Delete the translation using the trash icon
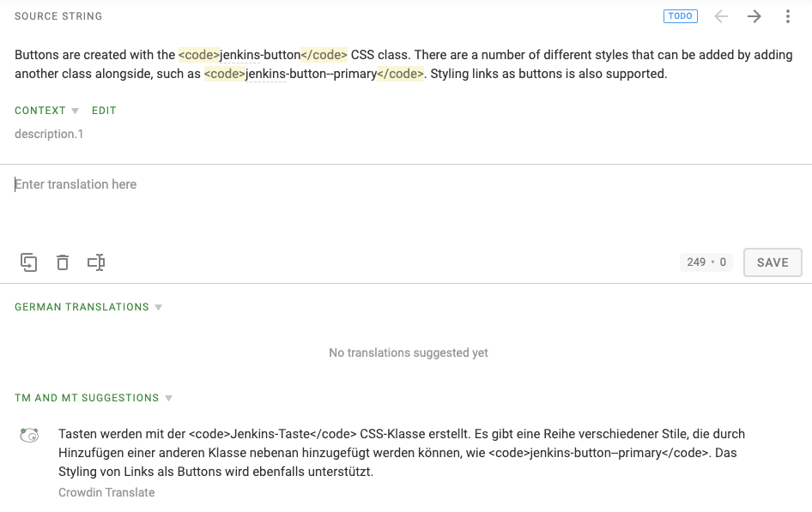Viewport: 812px width, 512px height. click(62, 262)
